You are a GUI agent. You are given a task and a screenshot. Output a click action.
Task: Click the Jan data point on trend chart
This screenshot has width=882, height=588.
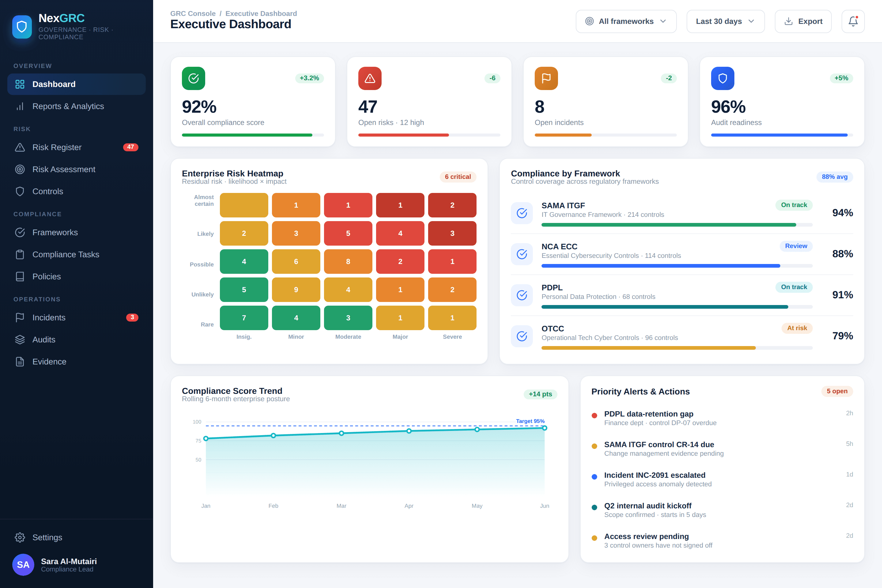tap(206, 438)
